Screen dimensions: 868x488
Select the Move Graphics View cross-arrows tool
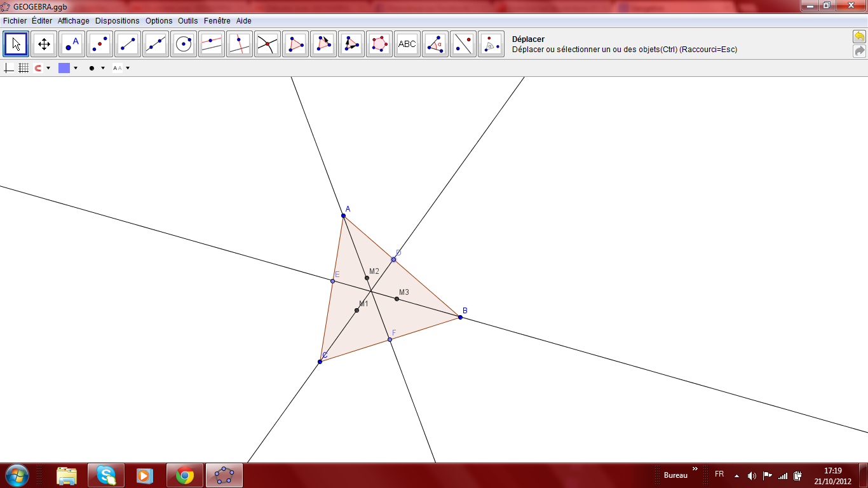(44, 44)
